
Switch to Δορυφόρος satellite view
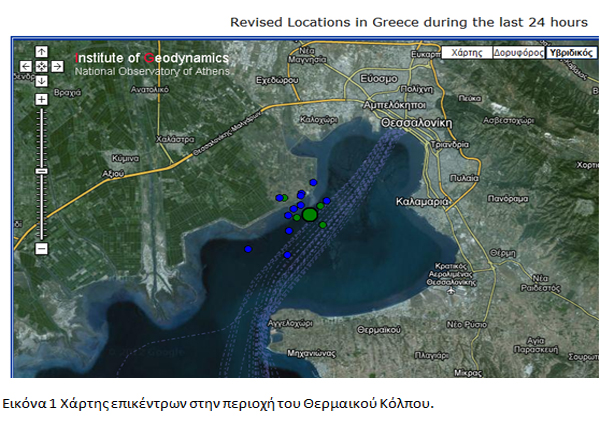pos(519,52)
